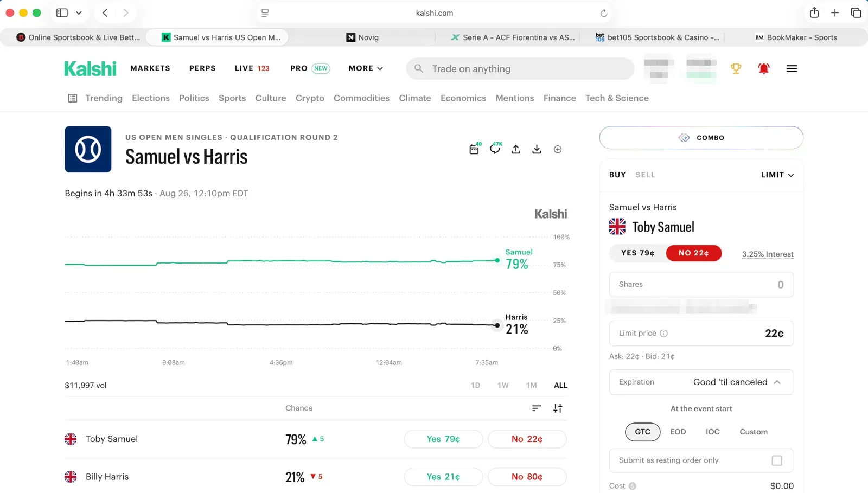Select Custom expiration option
Viewport: 868px width, 493px height.
coord(754,432)
